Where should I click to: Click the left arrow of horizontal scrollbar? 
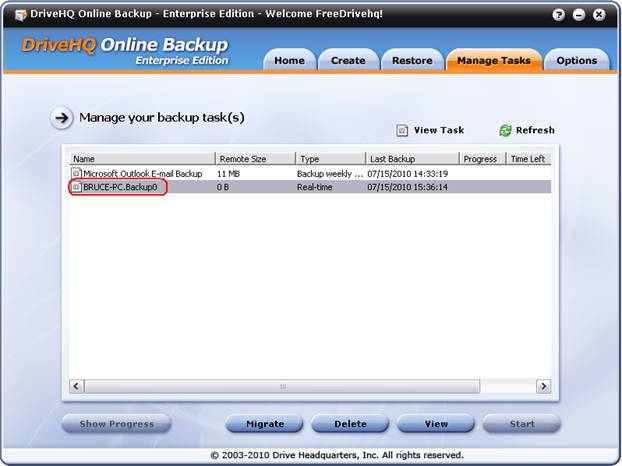(77, 386)
